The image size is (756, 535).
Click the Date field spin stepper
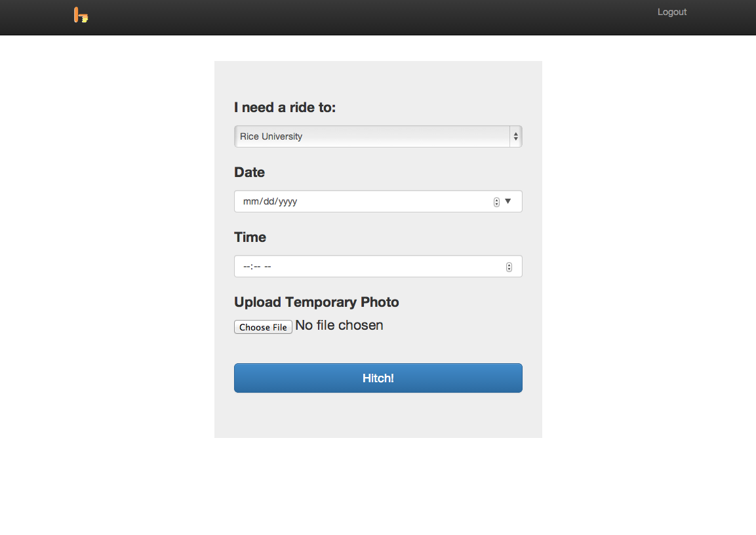(x=496, y=202)
